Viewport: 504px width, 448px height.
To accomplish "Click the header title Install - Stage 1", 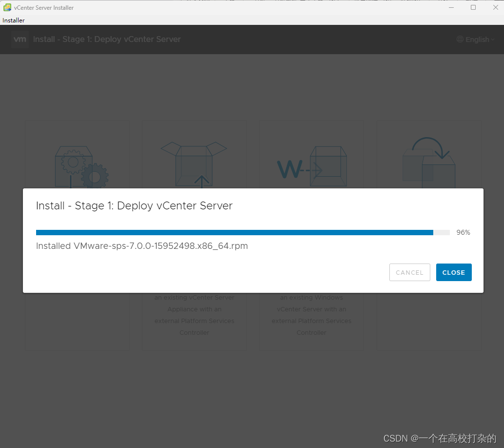I will point(107,39).
